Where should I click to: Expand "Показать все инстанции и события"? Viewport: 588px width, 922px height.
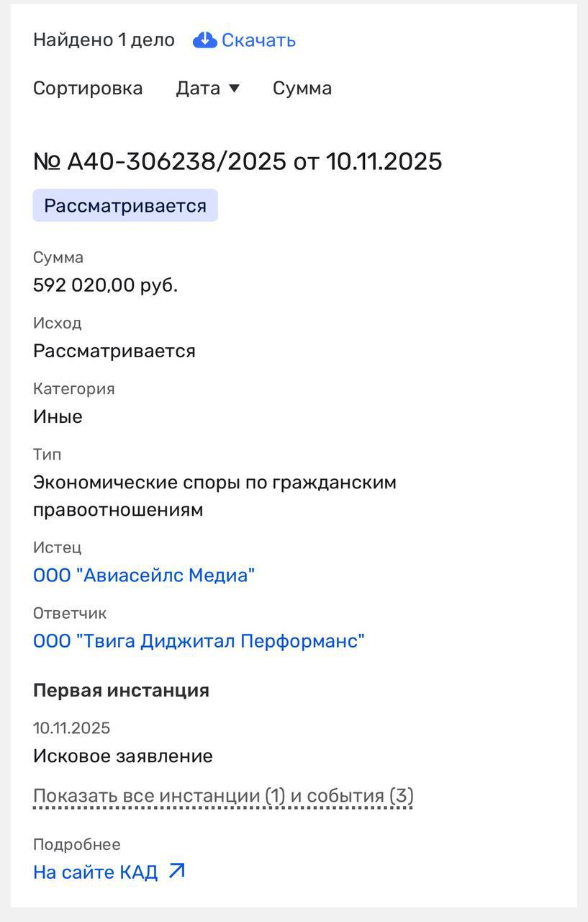(223, 796)
